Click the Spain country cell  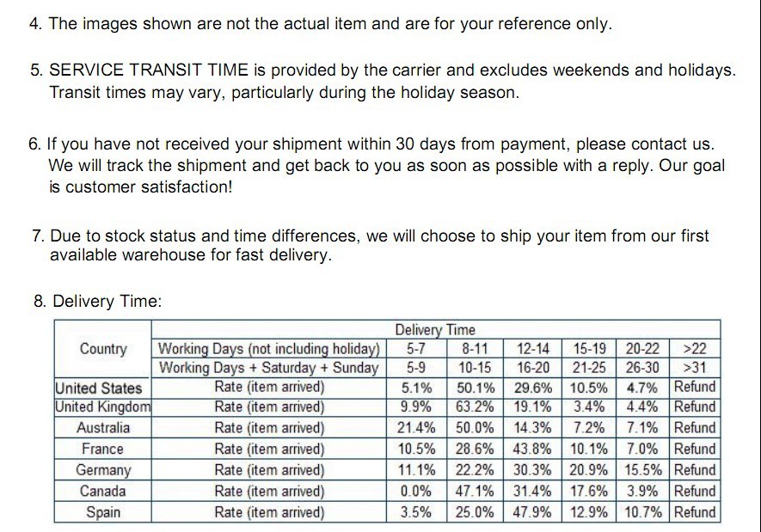pos(103,512)
